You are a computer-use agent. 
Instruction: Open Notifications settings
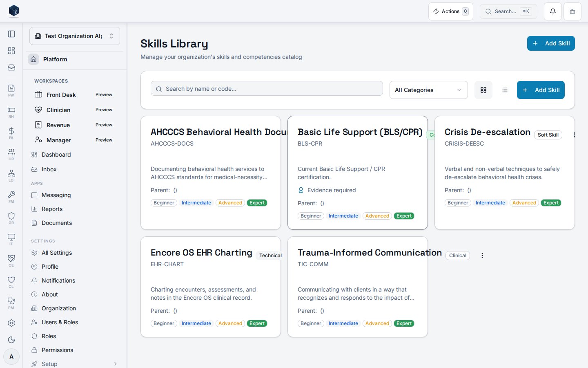click(75, 280)
